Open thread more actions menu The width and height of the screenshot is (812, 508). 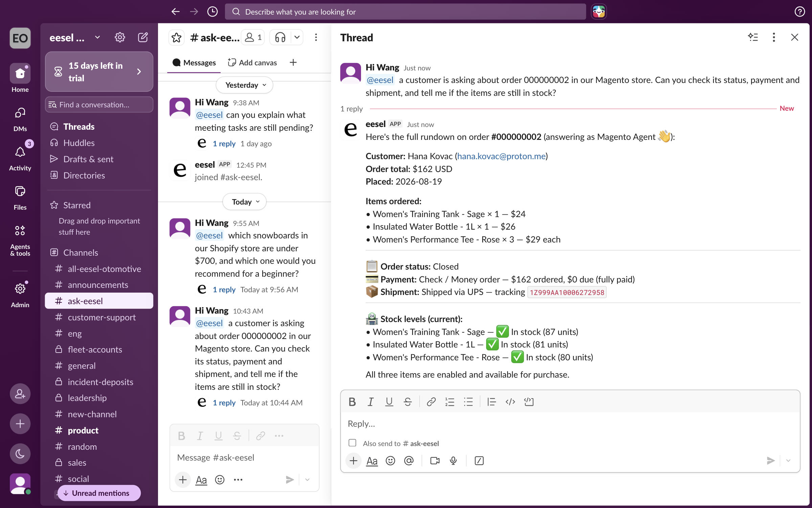click(774, 37)
